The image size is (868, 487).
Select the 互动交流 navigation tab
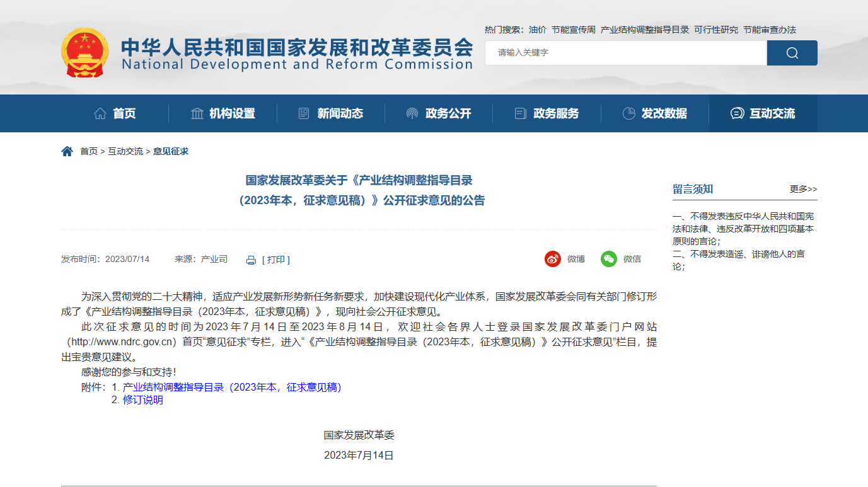pos(763,113)
